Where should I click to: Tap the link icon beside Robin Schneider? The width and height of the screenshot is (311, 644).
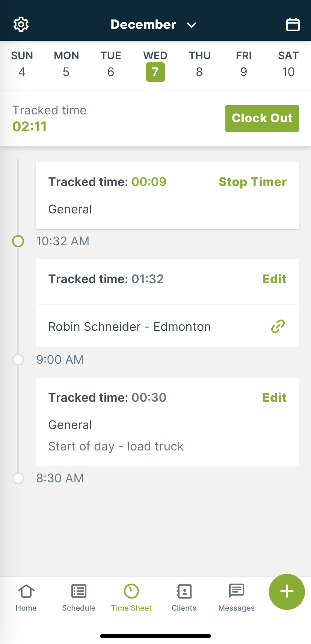tap(278, 326)
